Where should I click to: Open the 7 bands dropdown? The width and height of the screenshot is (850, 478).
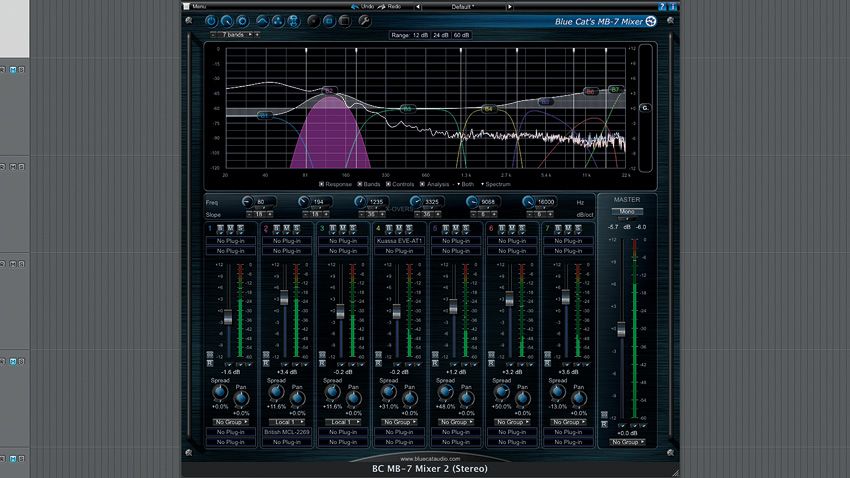[235, 34]
